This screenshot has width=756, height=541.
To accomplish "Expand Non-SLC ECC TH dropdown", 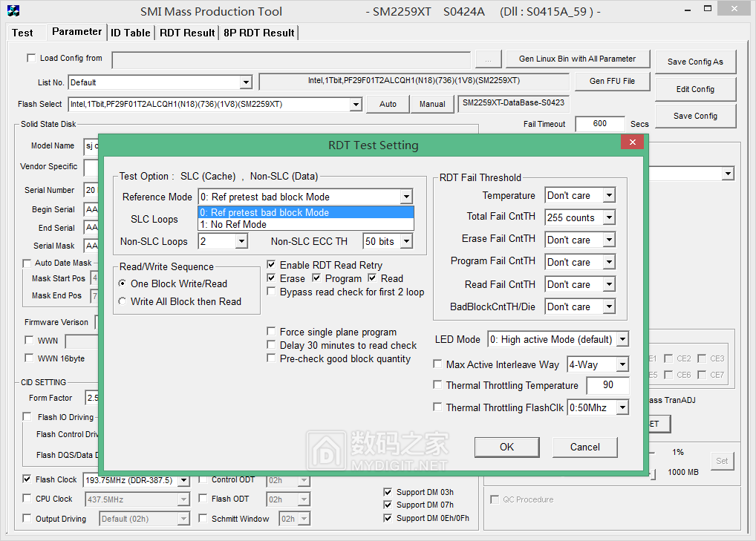I will [x=405, y=242].
